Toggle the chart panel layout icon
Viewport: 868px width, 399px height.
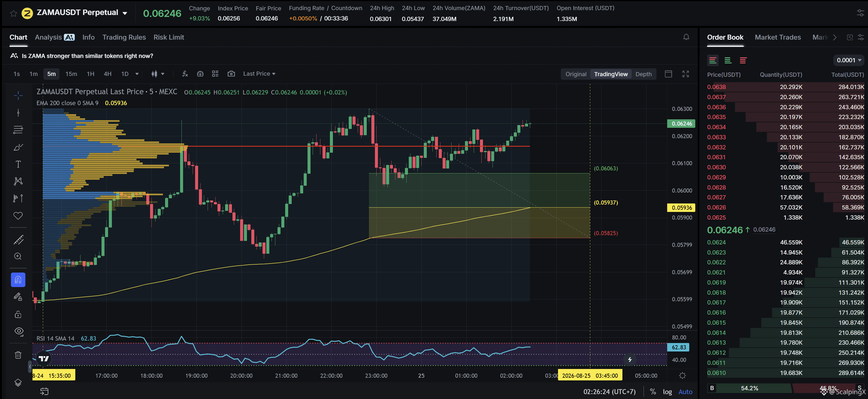click(x=669, y=74)
